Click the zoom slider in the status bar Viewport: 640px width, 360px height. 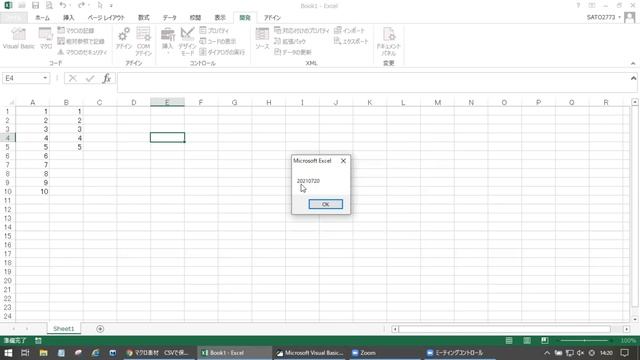pyautogui.click(x=584, y=340)
